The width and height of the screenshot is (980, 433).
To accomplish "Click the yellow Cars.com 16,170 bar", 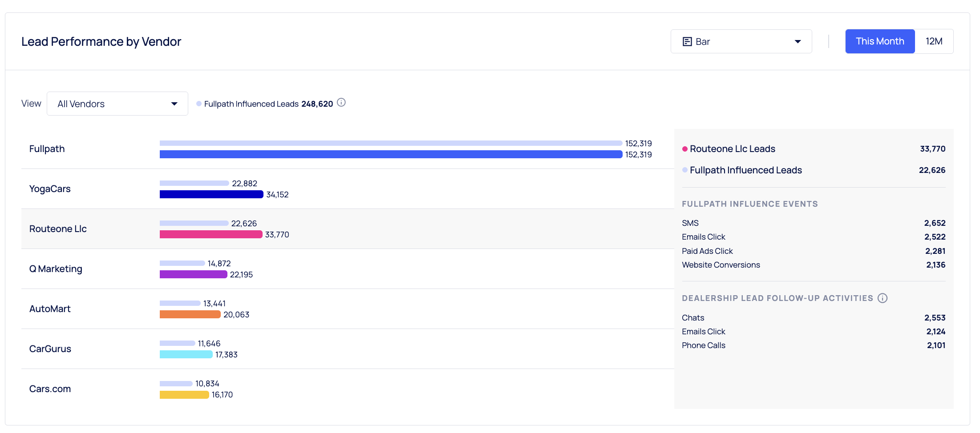I will (x=184, y=394).
